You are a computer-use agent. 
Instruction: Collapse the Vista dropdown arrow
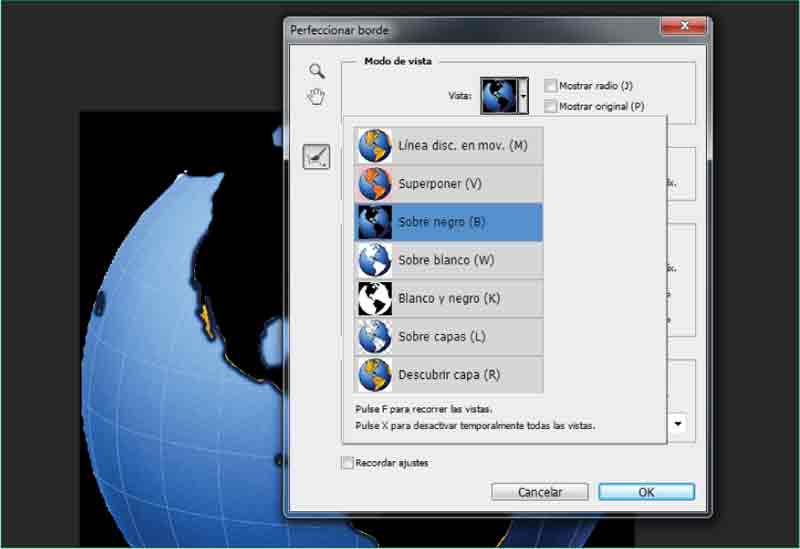[523, 97]
